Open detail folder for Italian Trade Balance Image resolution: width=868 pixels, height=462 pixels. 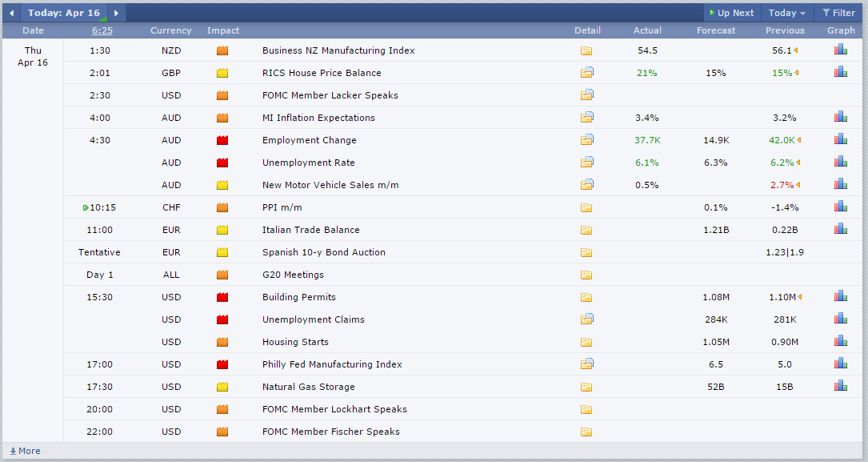586,230
